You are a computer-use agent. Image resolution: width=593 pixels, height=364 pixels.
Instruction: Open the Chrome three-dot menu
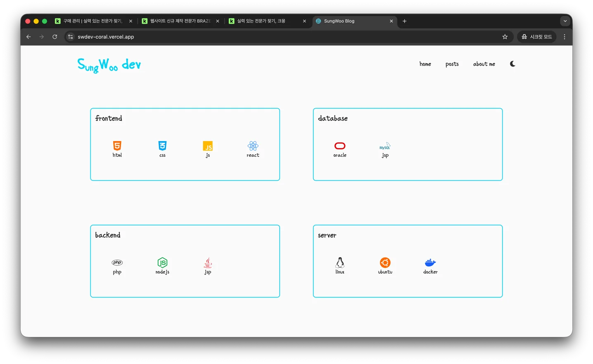tap(565, 37)
